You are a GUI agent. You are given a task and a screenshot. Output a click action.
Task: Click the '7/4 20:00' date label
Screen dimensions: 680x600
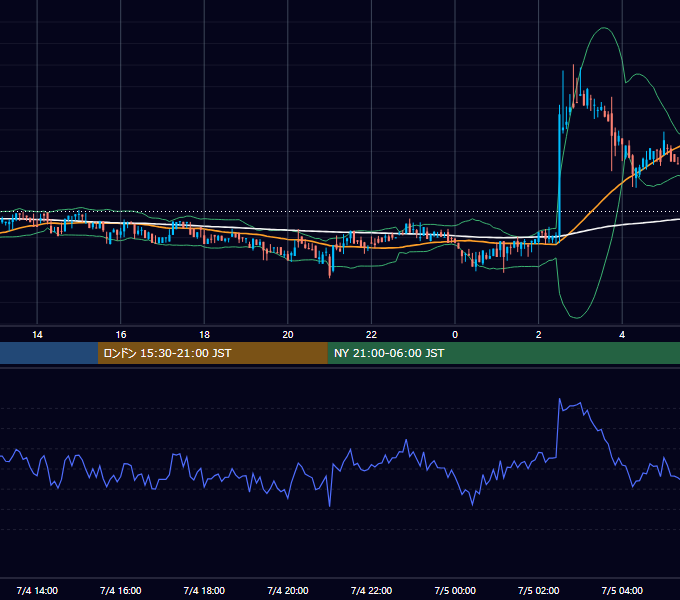coord(288,590)
